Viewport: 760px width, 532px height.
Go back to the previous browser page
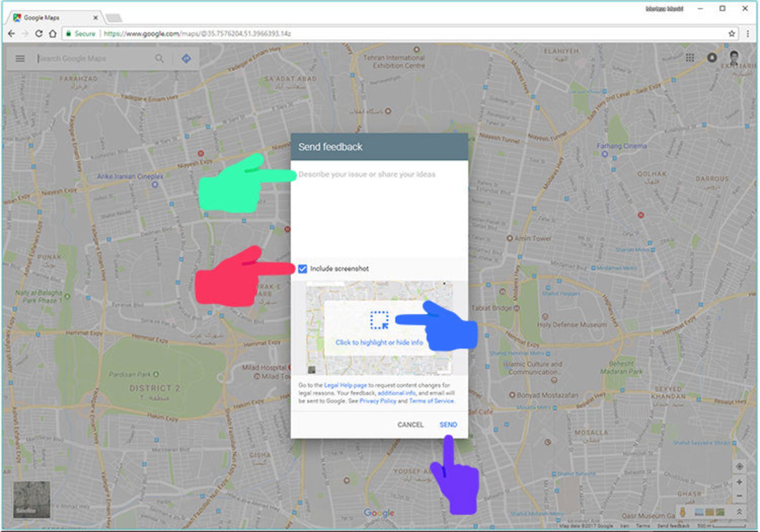pos(11,34)
